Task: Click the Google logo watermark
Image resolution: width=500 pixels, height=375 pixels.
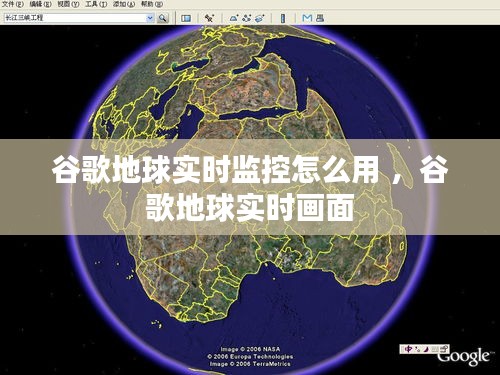Action: coord(464,357)
